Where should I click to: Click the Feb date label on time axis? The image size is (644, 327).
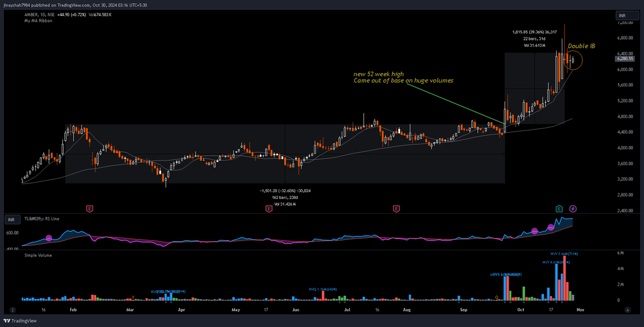74,310
